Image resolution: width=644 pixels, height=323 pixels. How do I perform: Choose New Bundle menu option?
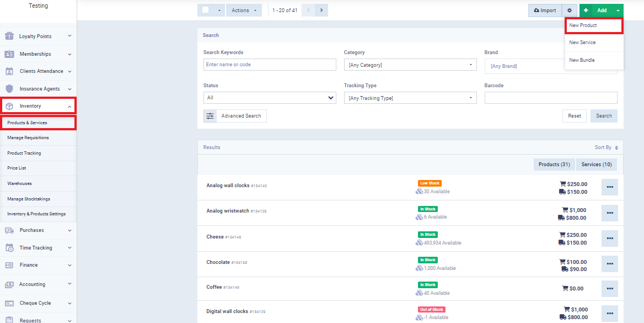point(582,60)
